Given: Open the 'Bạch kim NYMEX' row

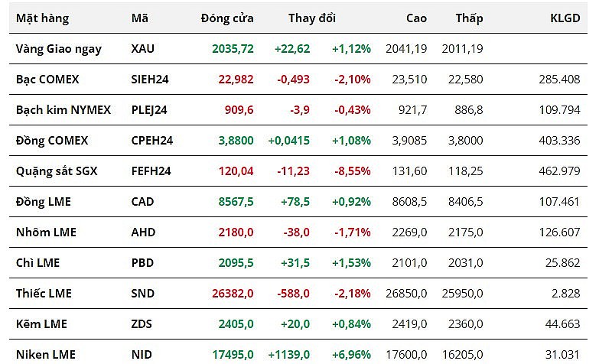Looking at the screenshot, I should (63, 109).
